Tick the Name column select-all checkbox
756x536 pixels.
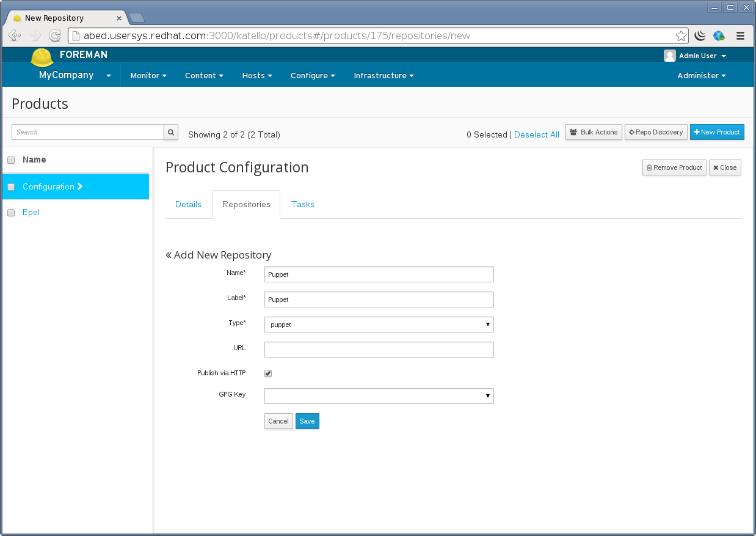[x=11, y=160]
